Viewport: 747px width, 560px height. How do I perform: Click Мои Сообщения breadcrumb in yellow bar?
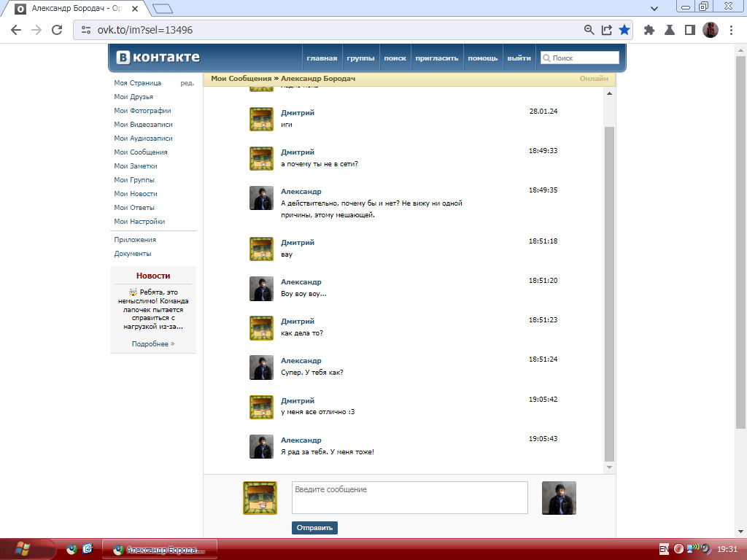[x=241, y=79]
